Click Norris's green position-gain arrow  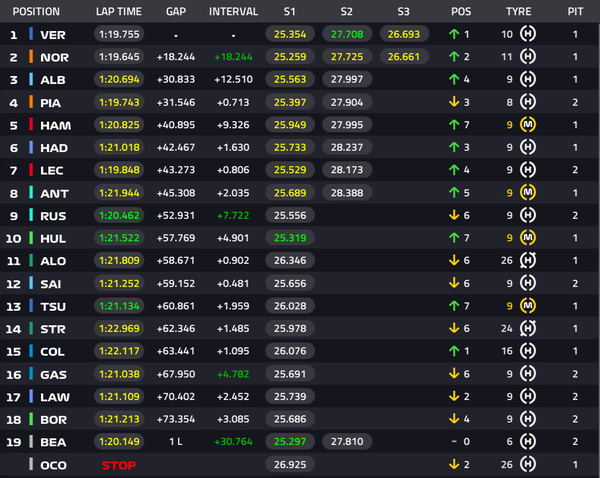pyautogui.click(x=454, y=57)
